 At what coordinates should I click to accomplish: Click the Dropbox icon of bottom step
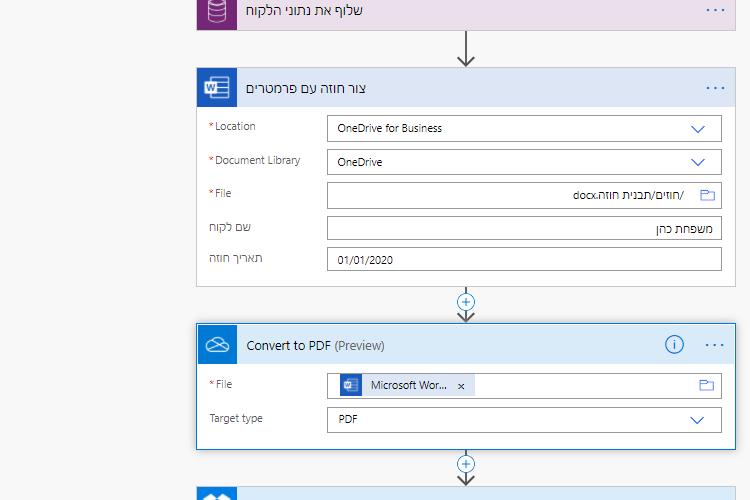[x=217, y=494]
